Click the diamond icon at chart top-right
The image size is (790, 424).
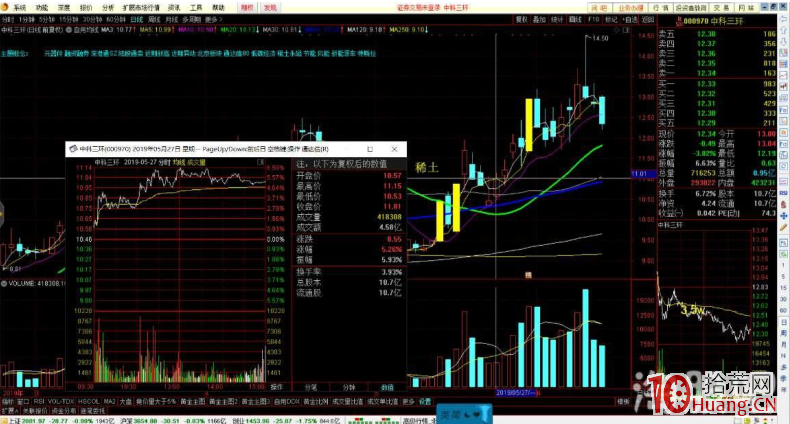click(x=615, y=30)
